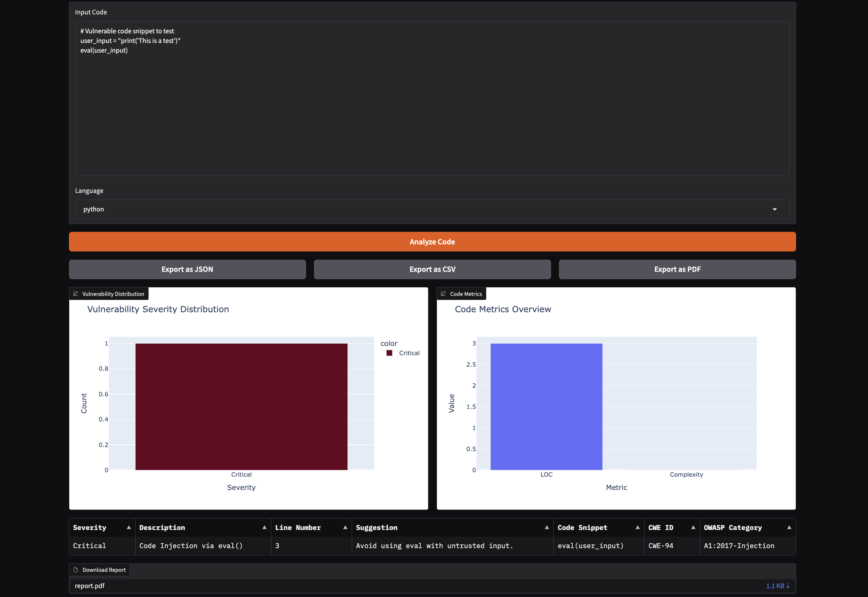Expand the Vulnerability Distribution tab
Viewport: 868px width, 597px height.
click(x=109, y=293)
